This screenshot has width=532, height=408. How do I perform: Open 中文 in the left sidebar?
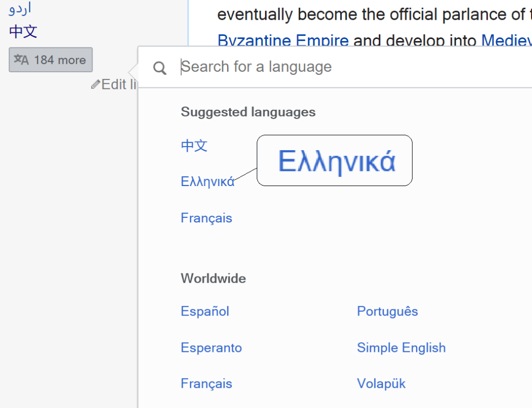pos(23,32)
